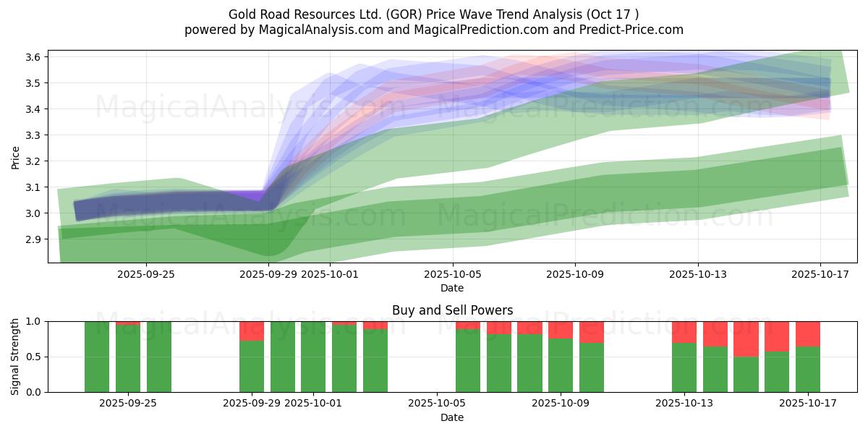Click the Gold Road Resources chart title
The width and height of the screenshot is (868, 434).
tap(434, 14)
